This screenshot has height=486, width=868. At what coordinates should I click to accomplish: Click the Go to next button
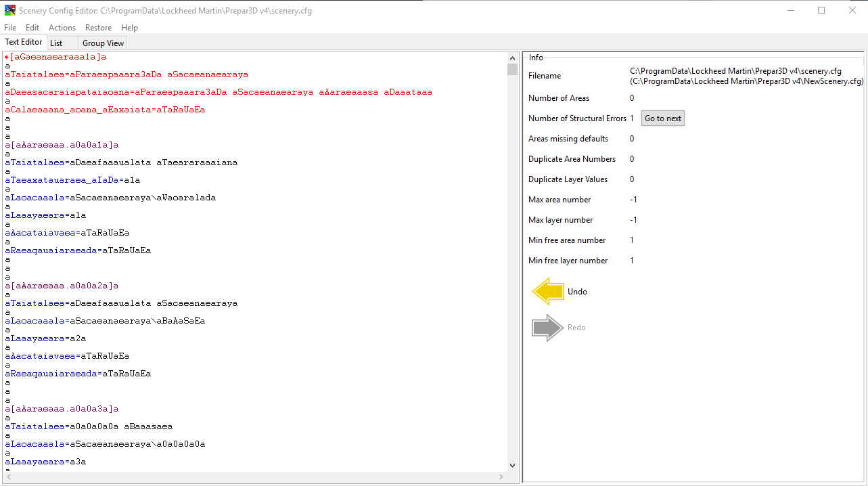(663, 118)
